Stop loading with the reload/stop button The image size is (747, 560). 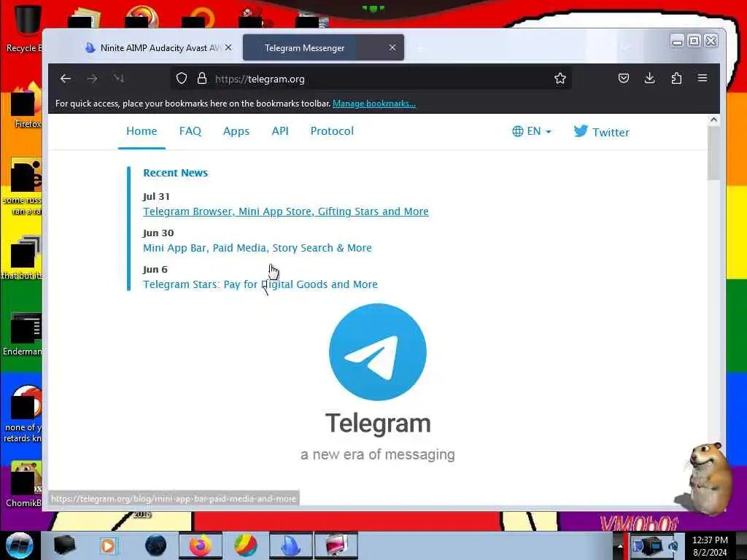(119, 79)
